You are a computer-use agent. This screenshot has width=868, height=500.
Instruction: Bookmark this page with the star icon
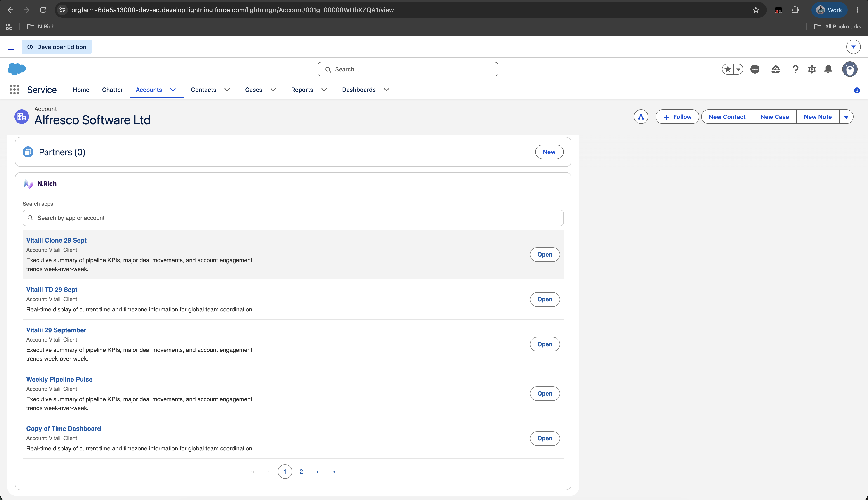pos(756,10)
